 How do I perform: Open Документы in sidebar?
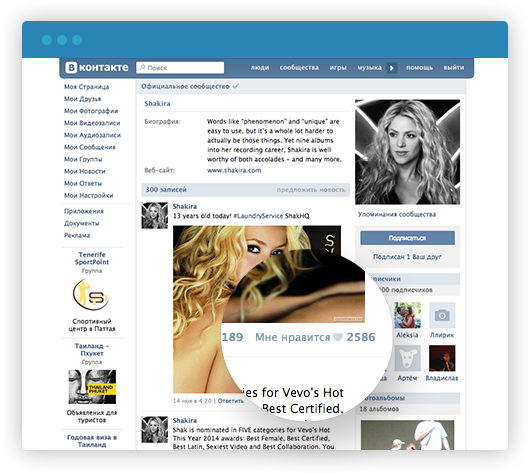point(81,223)
